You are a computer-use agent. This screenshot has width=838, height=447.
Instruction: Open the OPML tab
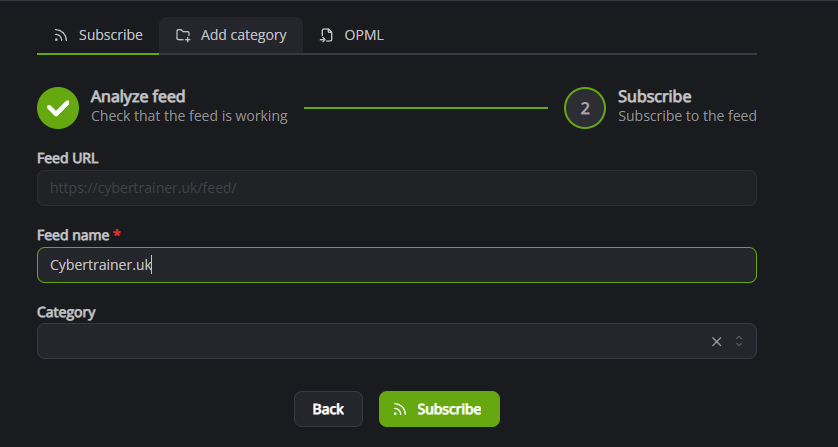tap(352, 35)
